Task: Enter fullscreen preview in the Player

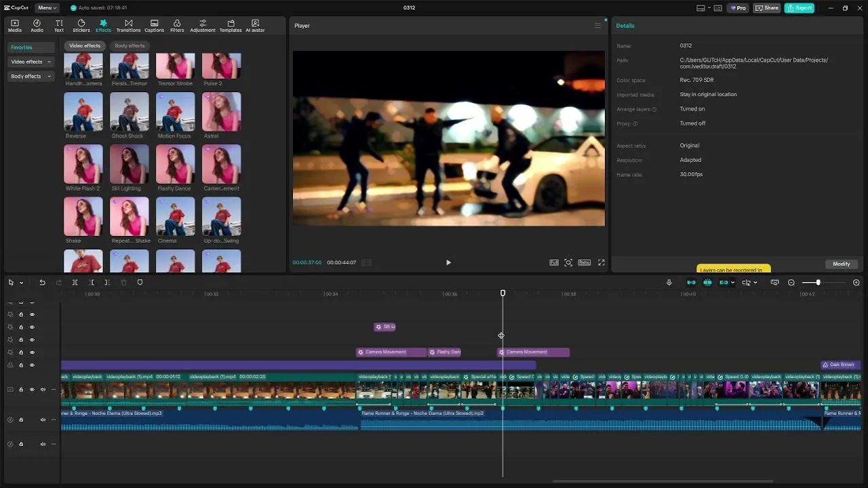Action: (601, 262)
